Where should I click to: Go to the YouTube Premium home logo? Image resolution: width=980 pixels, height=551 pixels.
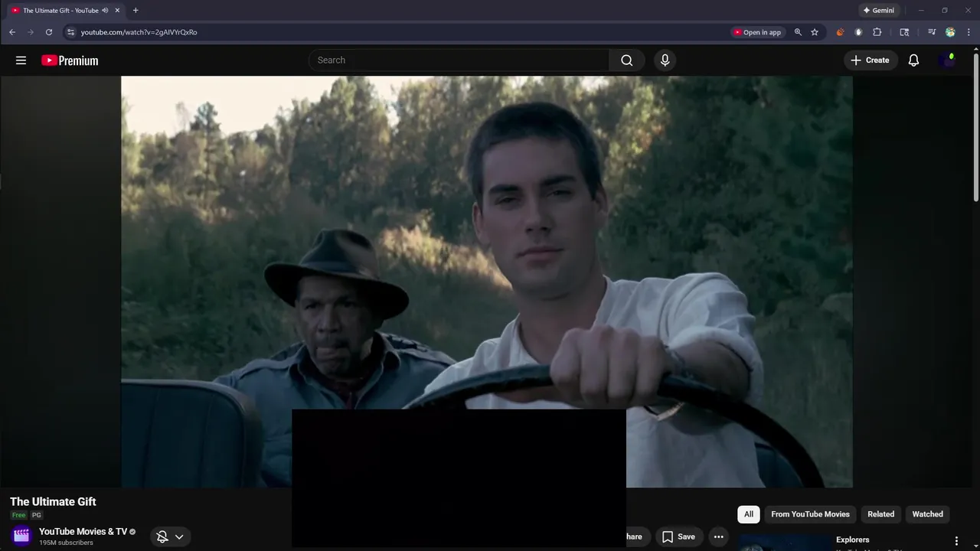click(70, 60)
